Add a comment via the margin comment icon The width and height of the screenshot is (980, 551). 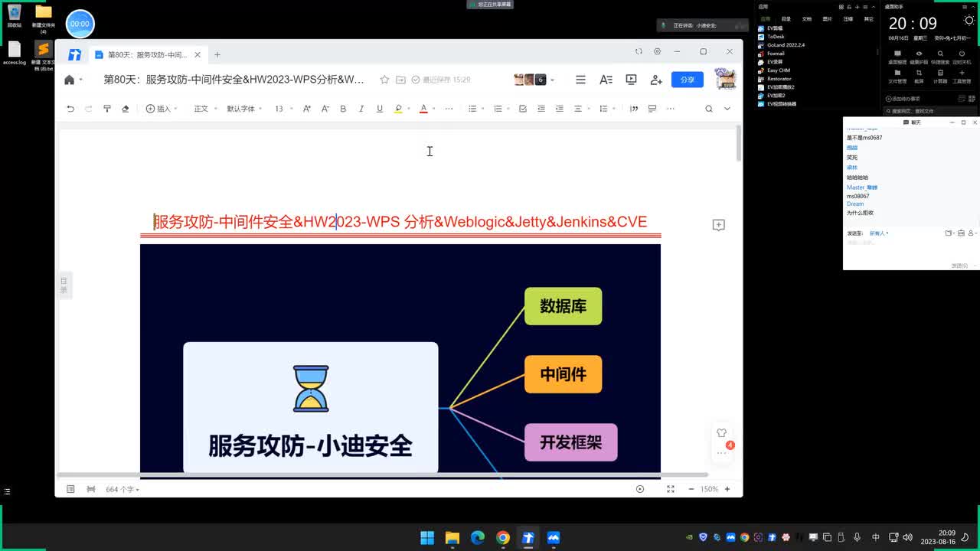click(718, 225)
